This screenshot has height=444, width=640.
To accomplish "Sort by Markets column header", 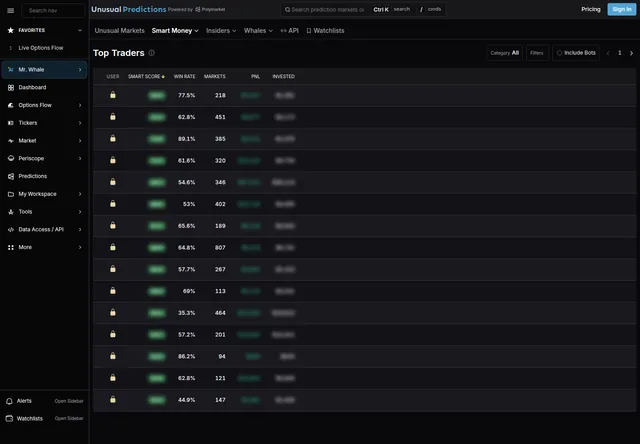I will pyautogui.click(x=215, y=77).
